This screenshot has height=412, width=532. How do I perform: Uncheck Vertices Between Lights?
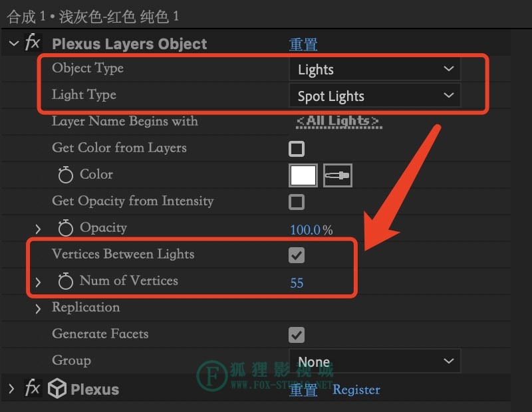tap(297, 255)
